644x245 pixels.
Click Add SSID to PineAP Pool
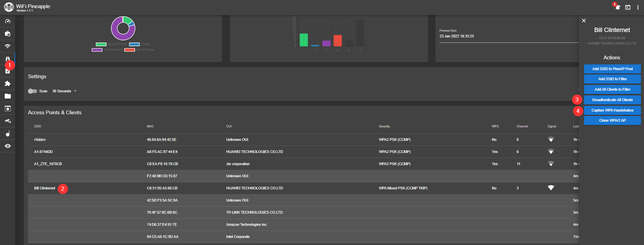coord(612,69)
